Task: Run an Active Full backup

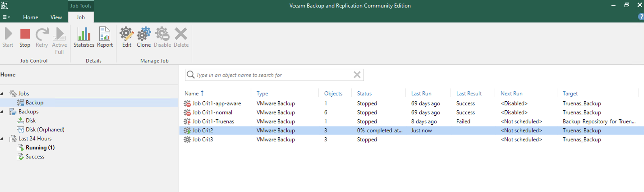Action: point(59,41)
